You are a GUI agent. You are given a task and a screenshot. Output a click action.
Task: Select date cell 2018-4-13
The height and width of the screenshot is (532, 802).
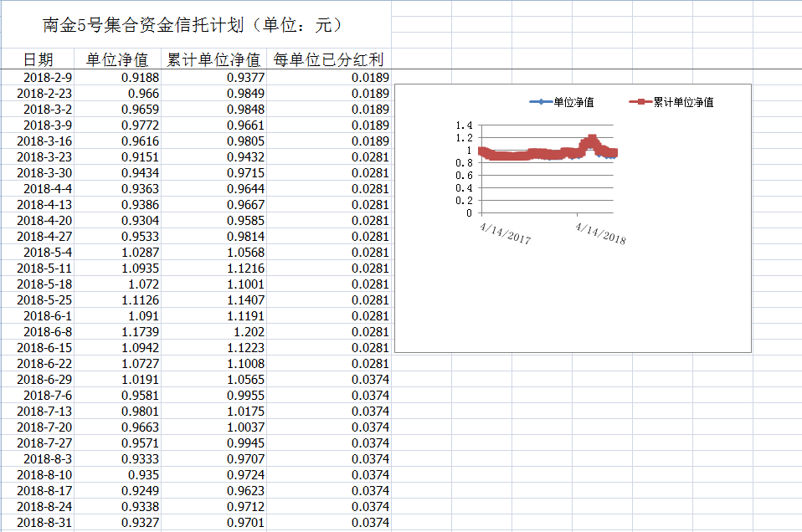point(39,204)
